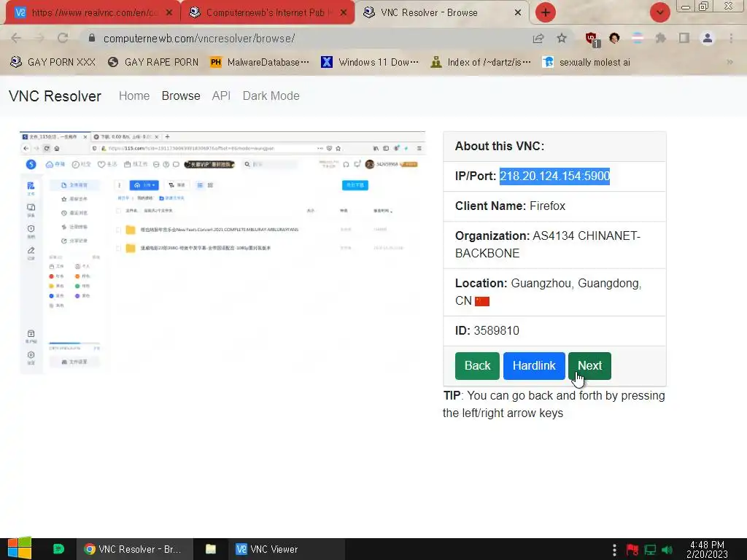Select the VNC Resolver - Browse tab
The width and height of the screenshot is (747, 560).
click(x=441, y=13)
